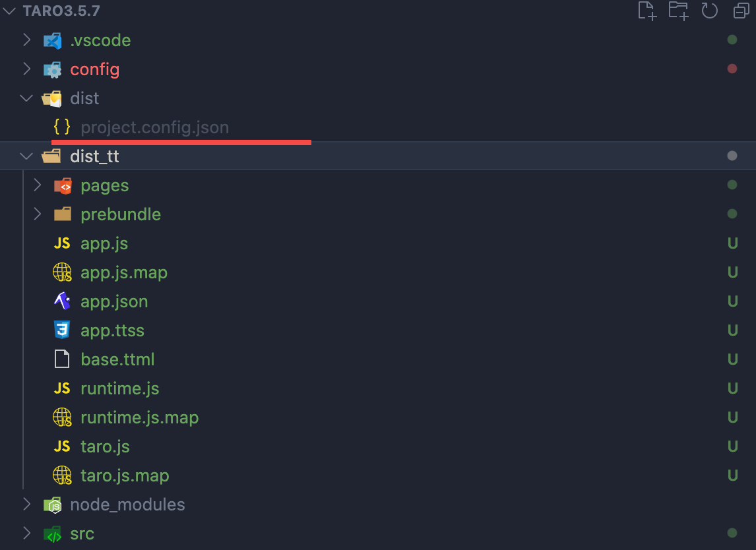This screenshot has width=756, height=550.
Task: Click the Collapse Folders icon
Action: (x=740, y=11)
